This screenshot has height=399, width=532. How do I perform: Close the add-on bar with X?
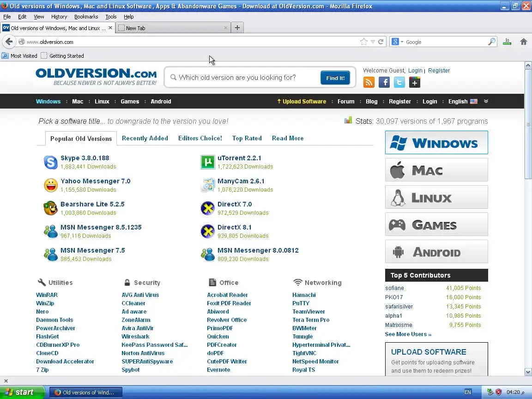6,381
